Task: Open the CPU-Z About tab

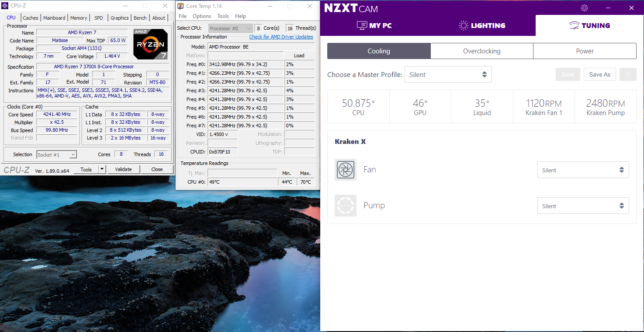Action: point(159,18)
